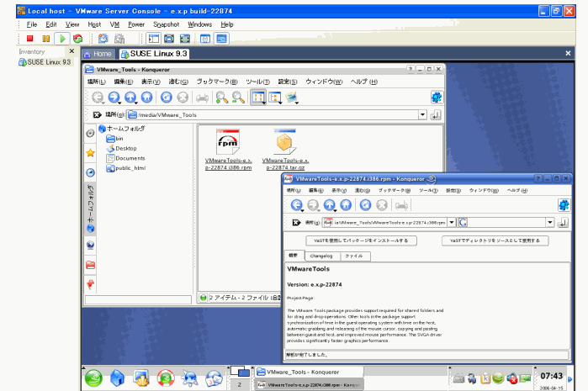Close the Inventory panel

click(x=72, y=51)
